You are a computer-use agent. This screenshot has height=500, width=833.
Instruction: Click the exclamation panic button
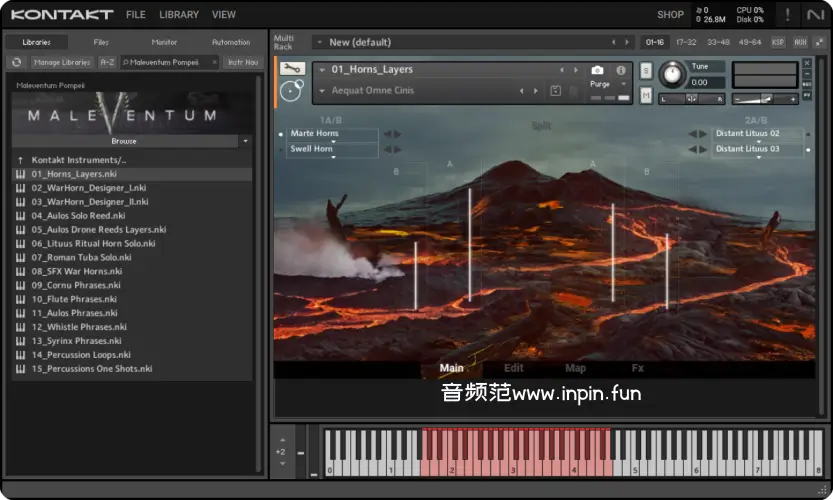(788, 15)
